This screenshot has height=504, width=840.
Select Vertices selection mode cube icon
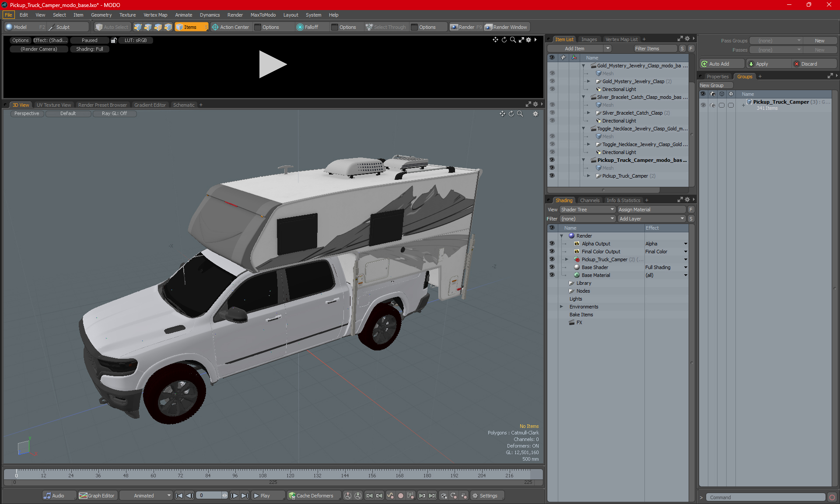[x=138, y=27]
